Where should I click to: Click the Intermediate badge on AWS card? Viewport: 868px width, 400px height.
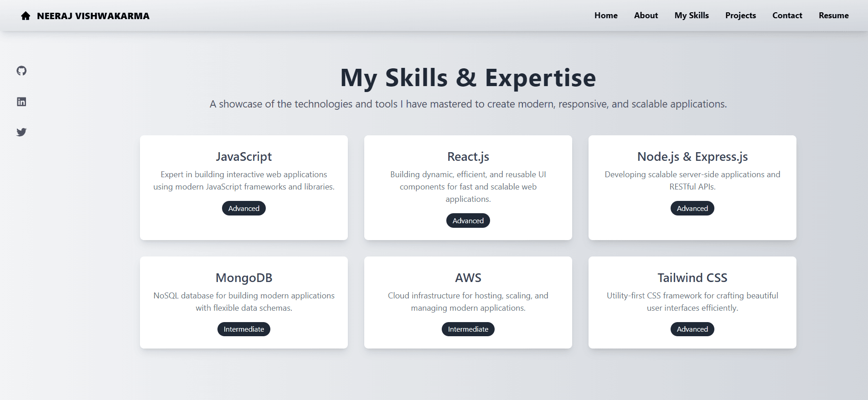[x=468, y=329]
